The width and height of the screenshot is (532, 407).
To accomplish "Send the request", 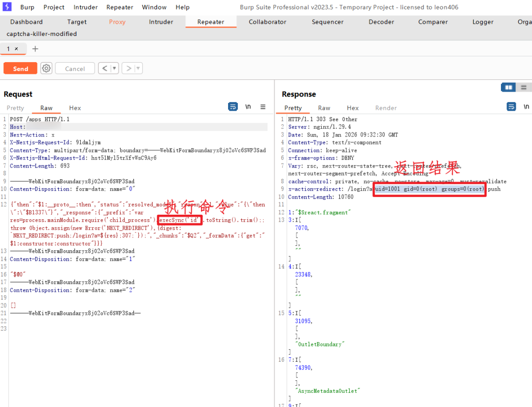I will point(20,68).
